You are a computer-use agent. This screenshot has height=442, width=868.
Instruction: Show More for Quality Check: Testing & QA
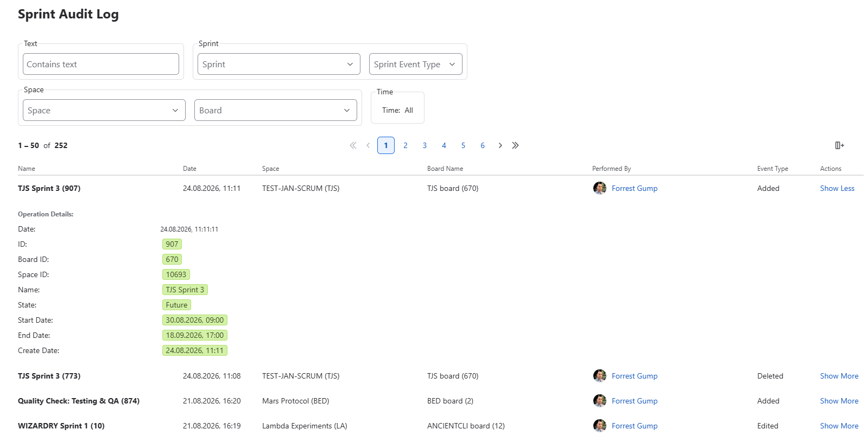(x=839, y=401)
